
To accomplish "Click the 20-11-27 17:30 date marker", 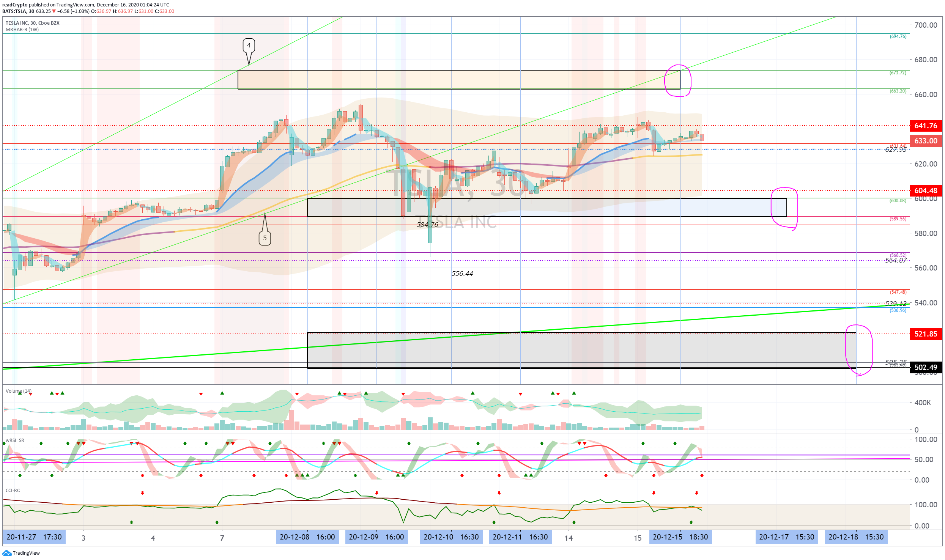I will pos(34,537).
